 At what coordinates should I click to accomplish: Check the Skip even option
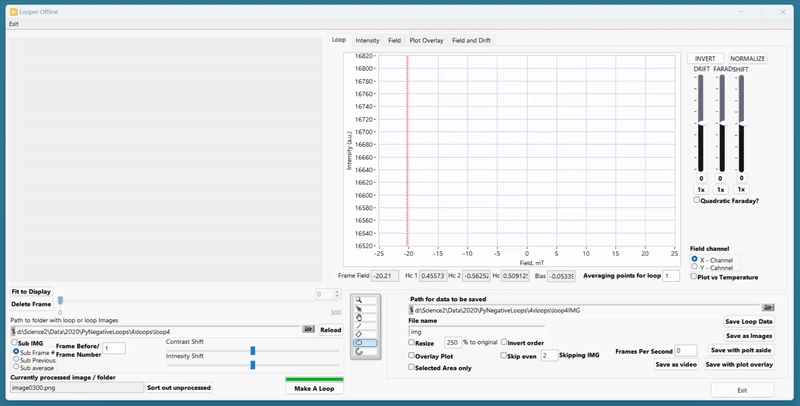click(504, 355)
